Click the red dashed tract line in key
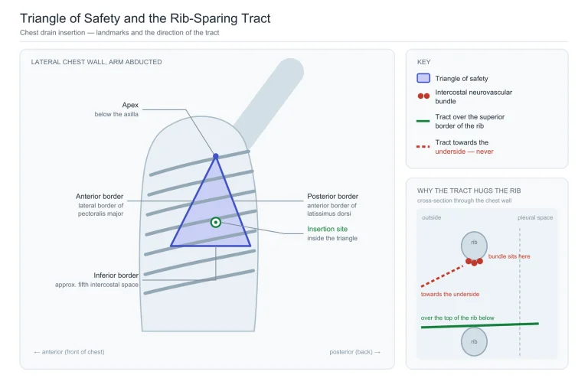This screenshot has width=588, height=388. [x=423, y=147]
